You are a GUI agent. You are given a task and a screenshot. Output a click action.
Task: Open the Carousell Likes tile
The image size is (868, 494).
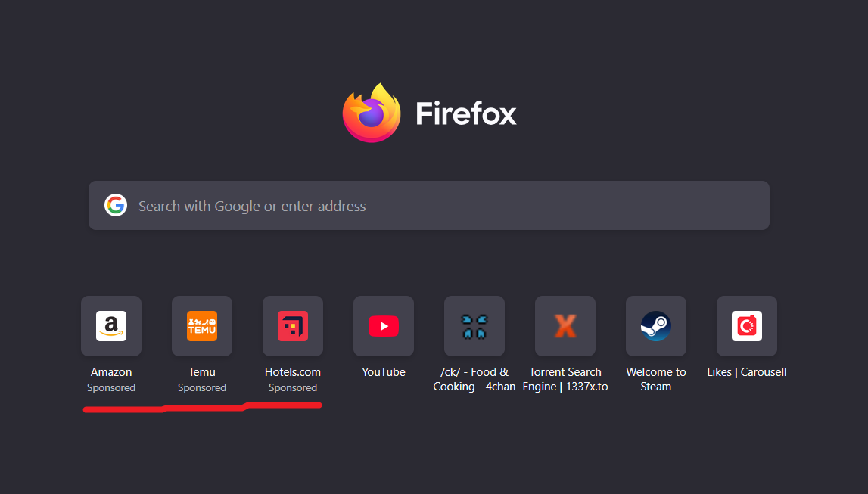747,326
